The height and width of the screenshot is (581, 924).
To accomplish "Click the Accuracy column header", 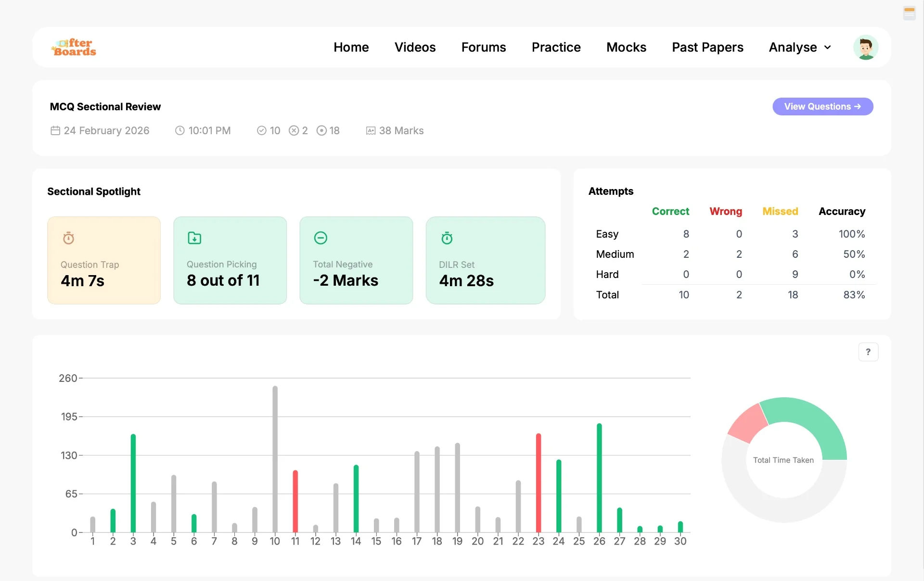I will click(x=842, y=211).
